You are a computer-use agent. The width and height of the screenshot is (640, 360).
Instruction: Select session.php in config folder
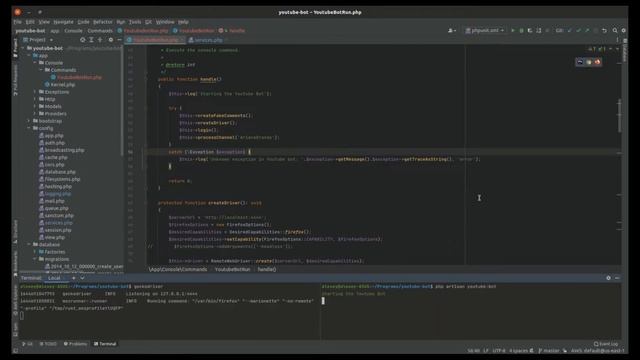(55, 230)
